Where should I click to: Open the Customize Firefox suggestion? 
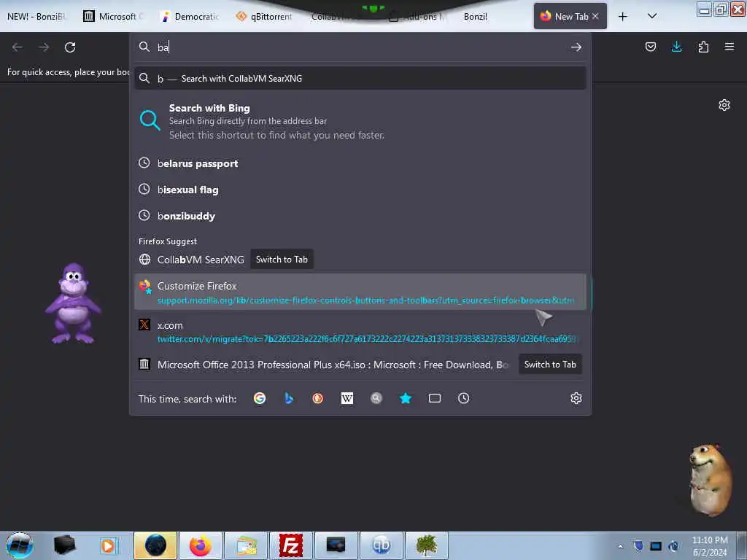(x=360, y=292)
